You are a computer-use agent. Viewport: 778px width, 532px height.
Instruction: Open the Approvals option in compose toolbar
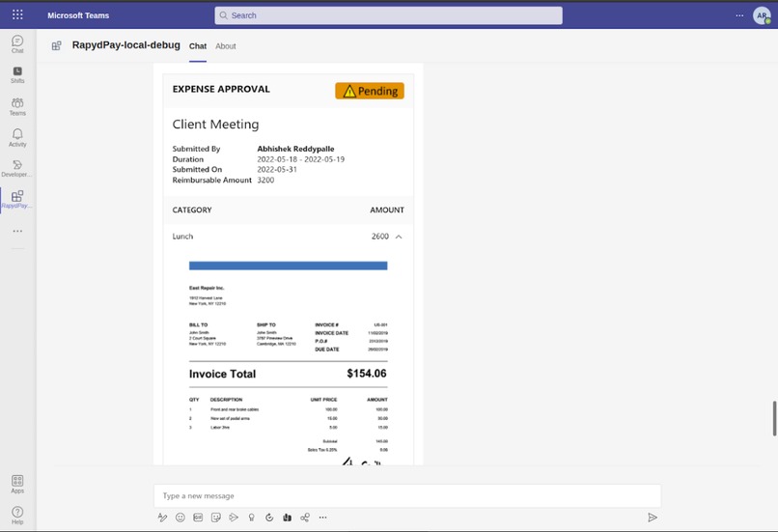pyautogui.click(x=269, y=518)
